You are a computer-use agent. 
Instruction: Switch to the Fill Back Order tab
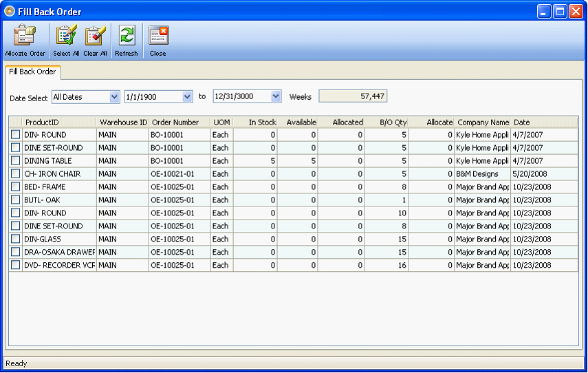click(32, 72)
